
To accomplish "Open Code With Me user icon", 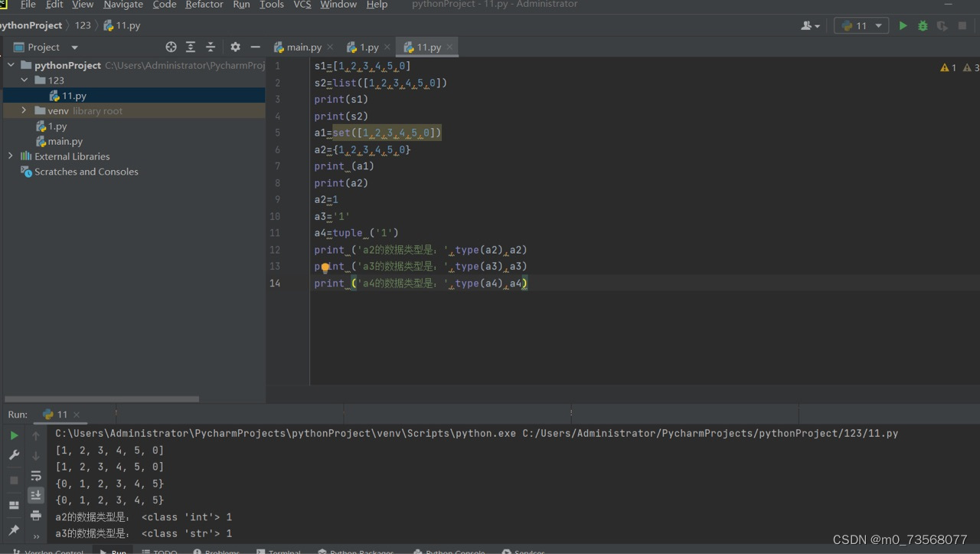I will 810,25.
